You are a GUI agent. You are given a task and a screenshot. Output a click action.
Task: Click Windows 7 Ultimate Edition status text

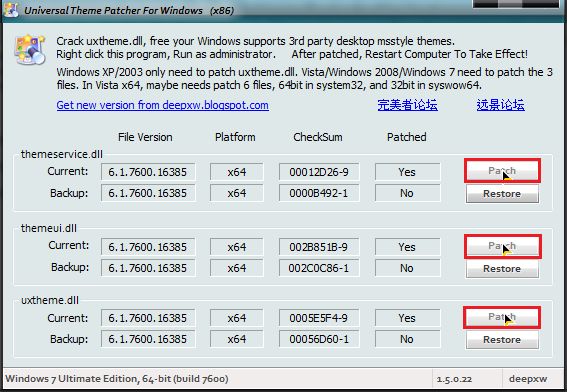[117, 379]
